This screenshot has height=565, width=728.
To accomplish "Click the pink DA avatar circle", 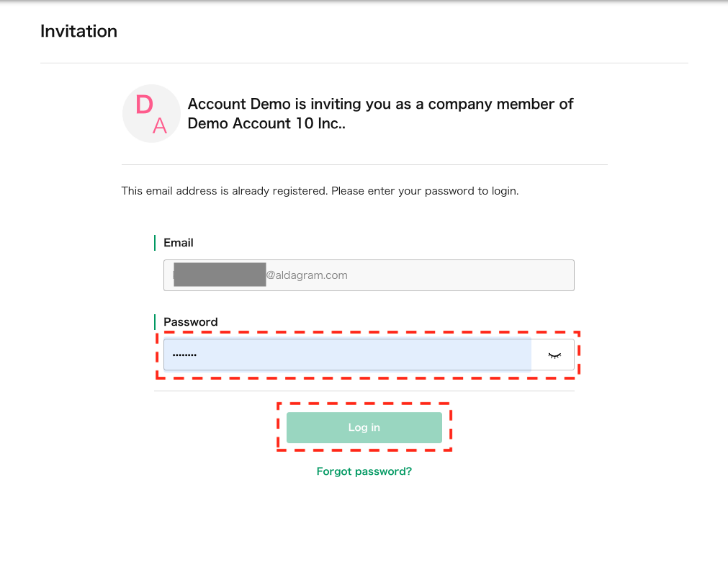I will click(x=151, y=113).
